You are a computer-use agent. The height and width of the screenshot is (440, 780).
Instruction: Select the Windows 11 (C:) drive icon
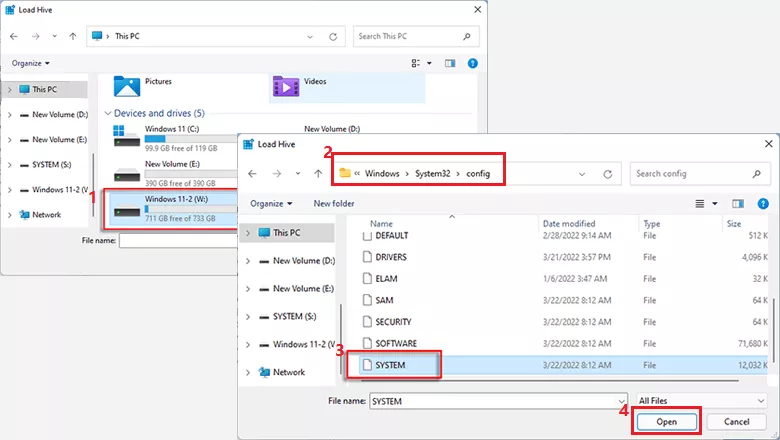tap(126, 135)
